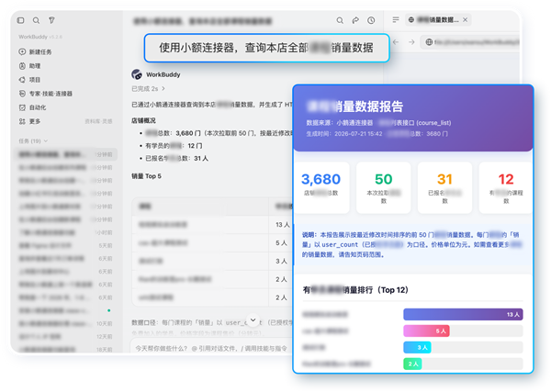Open the 自动化 automation section
The width and height of the screenshot is (551, 392).
32,107
